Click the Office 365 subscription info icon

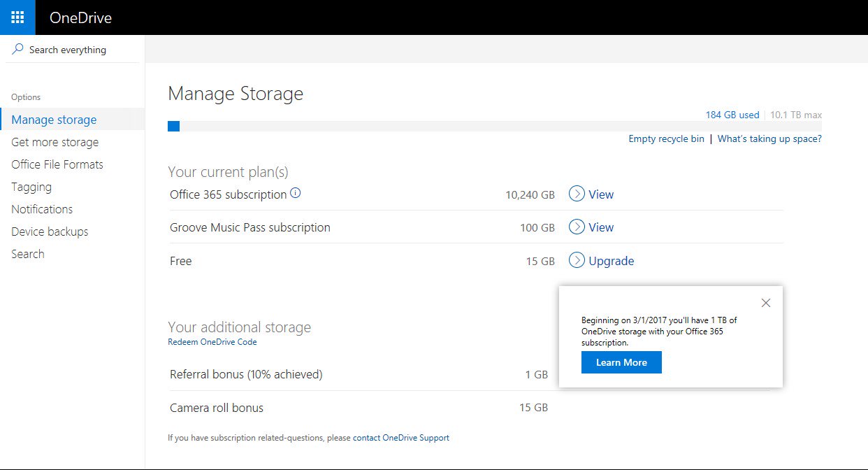tap(295, 193)
